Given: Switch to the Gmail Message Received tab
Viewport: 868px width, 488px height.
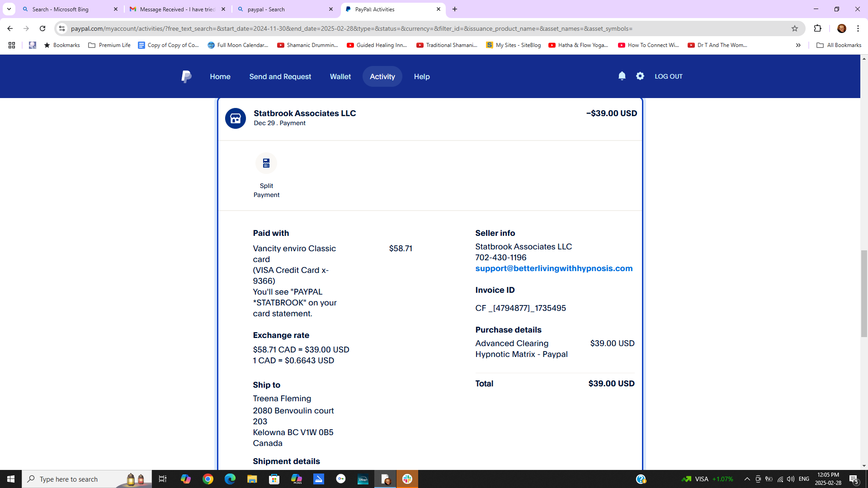Looking at the screenshot, I should coord(177,9).
